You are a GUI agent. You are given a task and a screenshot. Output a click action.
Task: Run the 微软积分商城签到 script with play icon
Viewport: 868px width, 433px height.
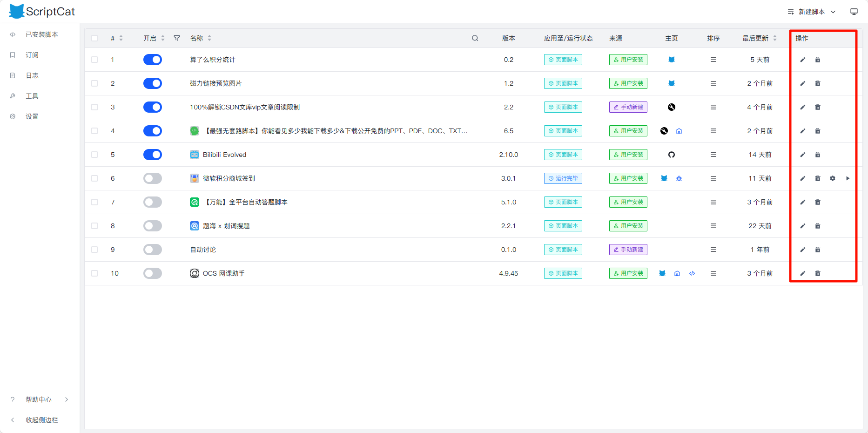pos(848,178)
